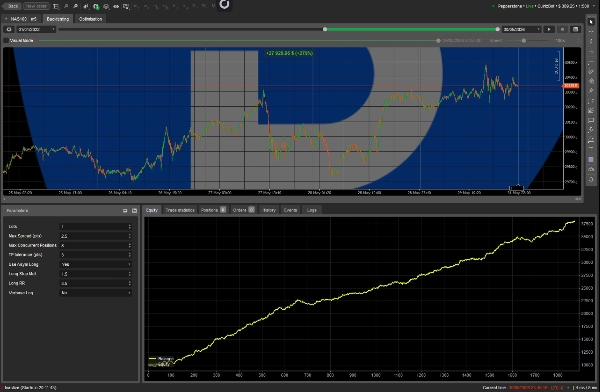Image resolution: width=600 pixels, height=392 pixels.
Task: Open the chart layout icon in toolbar
Action: pyautogui.click(x=126, y=6)
